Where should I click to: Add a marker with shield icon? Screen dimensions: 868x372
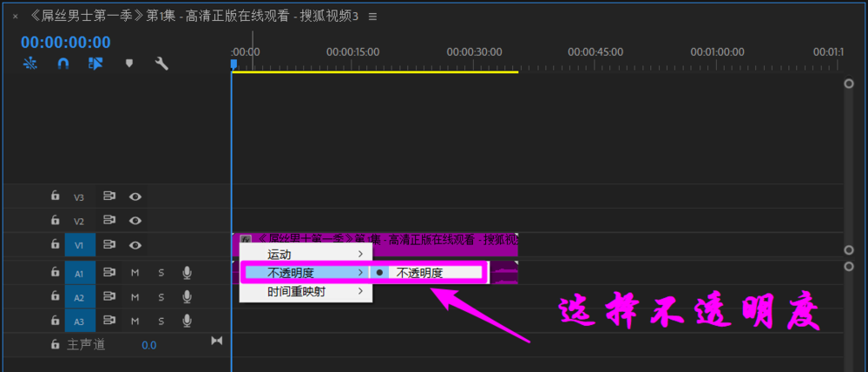pyautogui.click(x=129, y=63)
